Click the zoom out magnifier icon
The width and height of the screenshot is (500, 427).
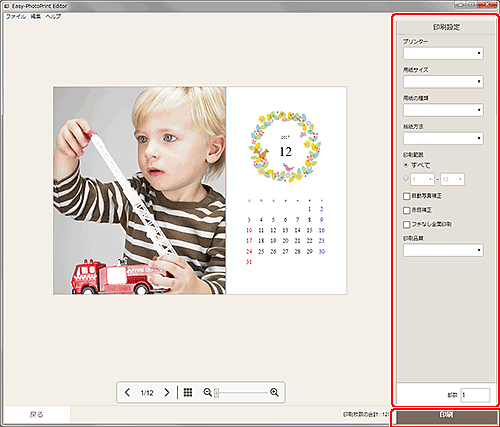207,392
